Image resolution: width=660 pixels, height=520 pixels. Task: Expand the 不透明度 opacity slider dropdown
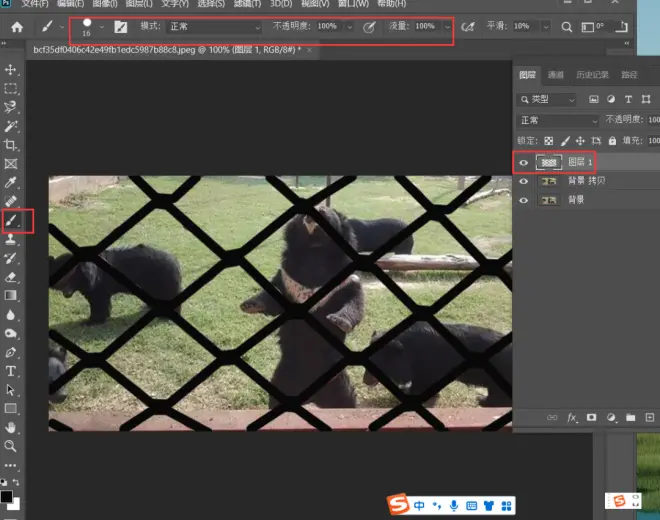349,27
